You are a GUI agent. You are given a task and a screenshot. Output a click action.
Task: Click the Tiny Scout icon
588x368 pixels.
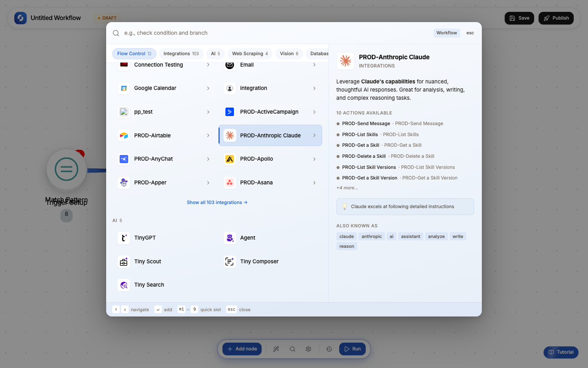(x=124, y=262)
